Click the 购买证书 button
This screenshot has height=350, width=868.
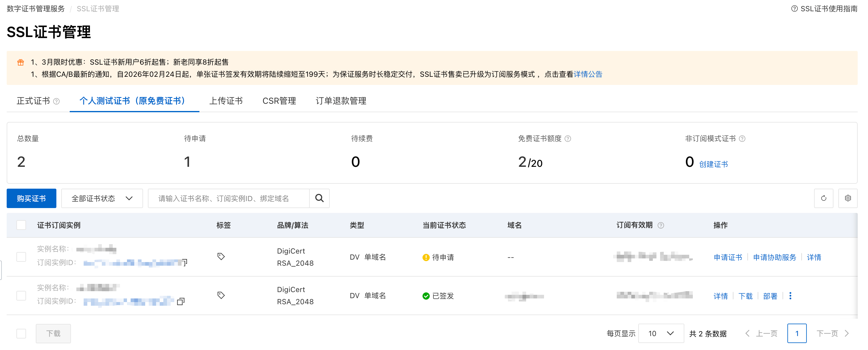[x=31, y=198]
